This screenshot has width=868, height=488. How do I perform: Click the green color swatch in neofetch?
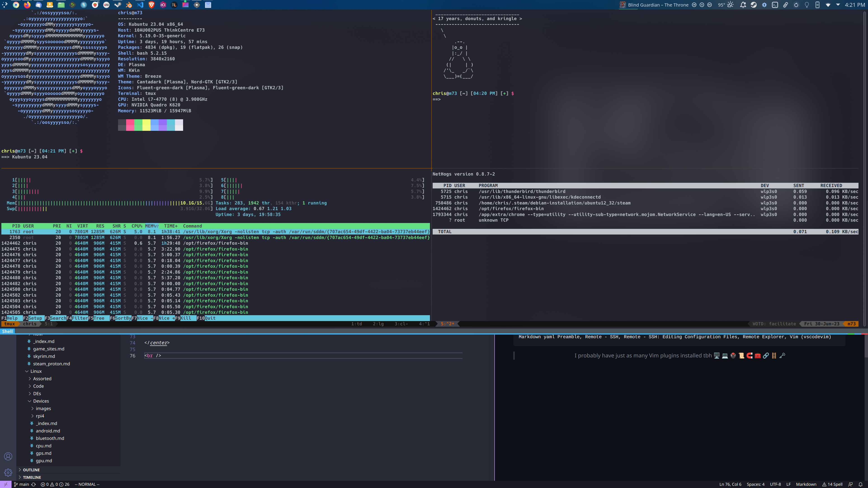click(x=138, y=125)
